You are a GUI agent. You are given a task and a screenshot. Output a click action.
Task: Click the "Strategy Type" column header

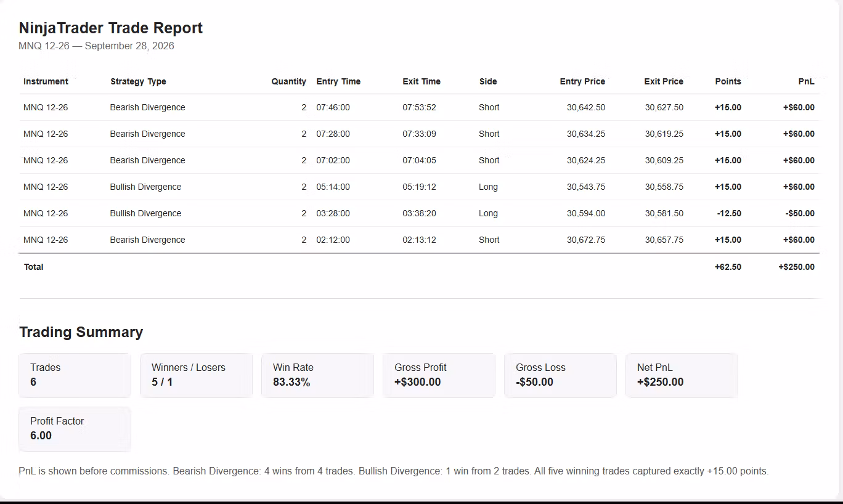click(x=138, y=81)
